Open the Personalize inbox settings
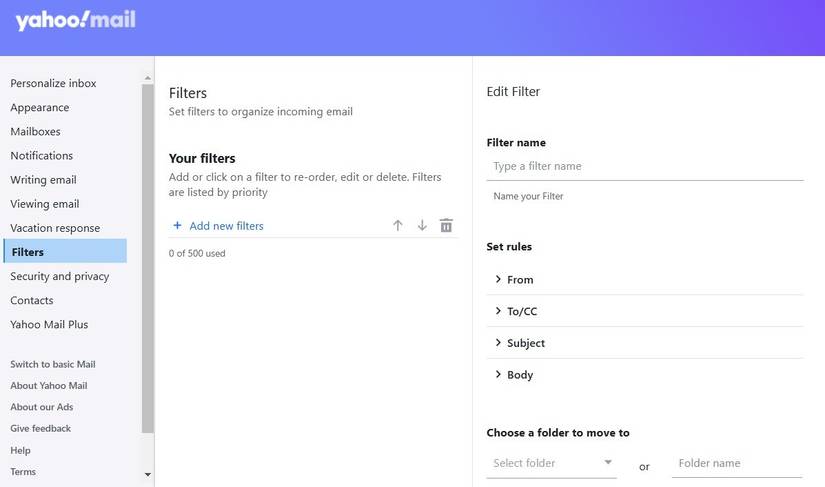 pyautogui.click(x=53, y=83)
